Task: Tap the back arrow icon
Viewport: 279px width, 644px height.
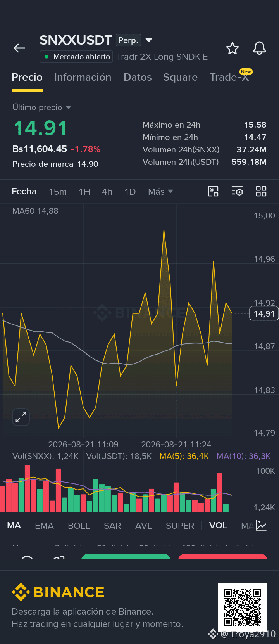Action: pos(19,48)
